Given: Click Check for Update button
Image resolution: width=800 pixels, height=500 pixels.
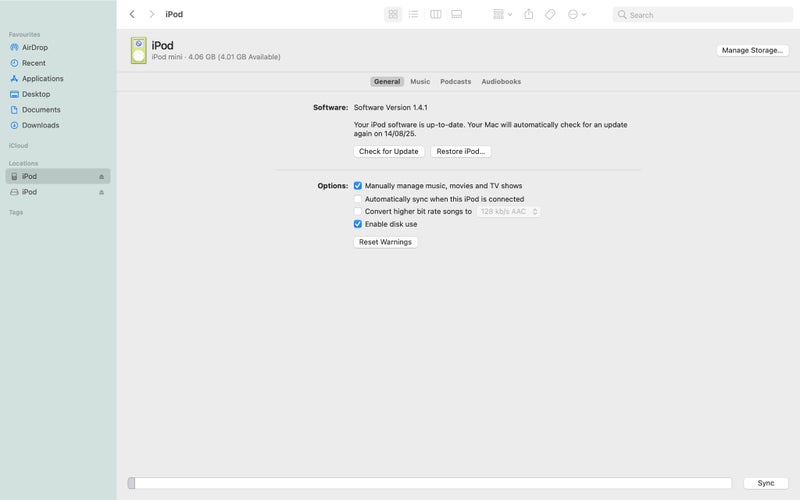Looking at the screenshot, I should click(389, 152).
